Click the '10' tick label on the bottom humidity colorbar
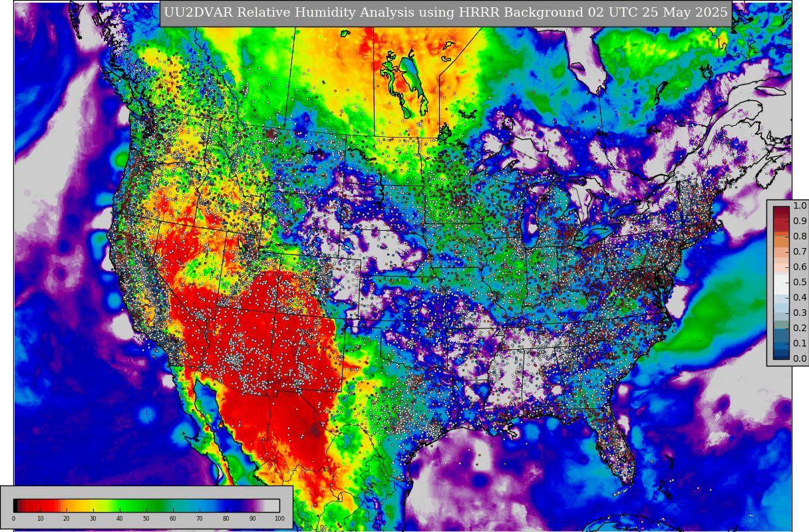This screenshot has width=809, height=532. click(x=40, y=519)
